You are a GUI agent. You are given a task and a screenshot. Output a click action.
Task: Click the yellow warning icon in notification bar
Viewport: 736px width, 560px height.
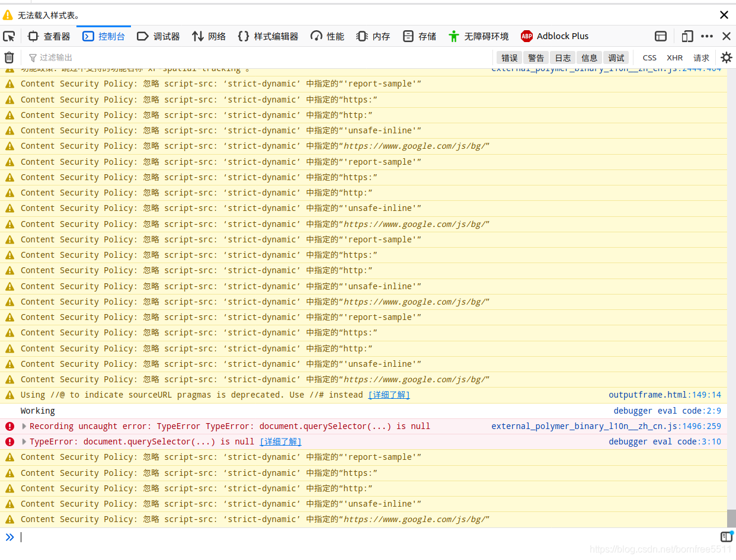(x=8, y=15)
